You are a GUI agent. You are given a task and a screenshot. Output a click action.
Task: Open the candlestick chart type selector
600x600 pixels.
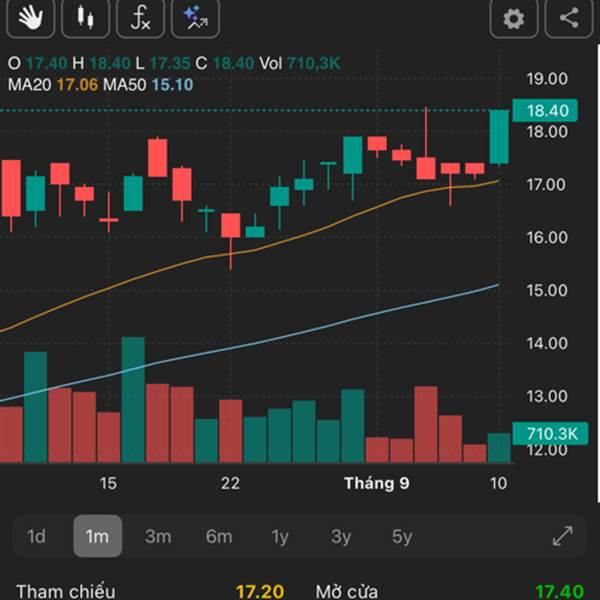coord(85,18)
